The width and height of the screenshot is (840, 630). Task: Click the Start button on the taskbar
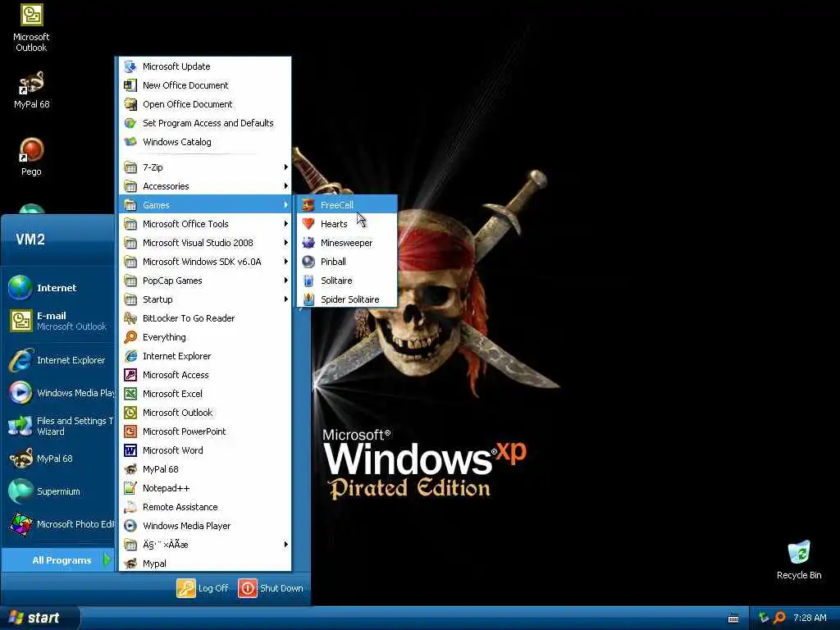pyautogui.click(x=39, y=618)
